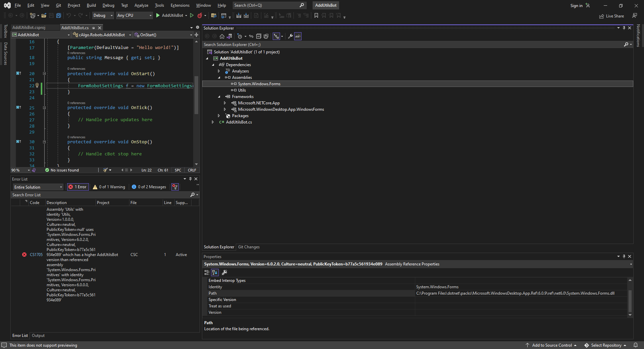Viewport: 644px width, 349px height.
Task: Click Collapse All icon in Solution Explorer
Action: [259, 36]
